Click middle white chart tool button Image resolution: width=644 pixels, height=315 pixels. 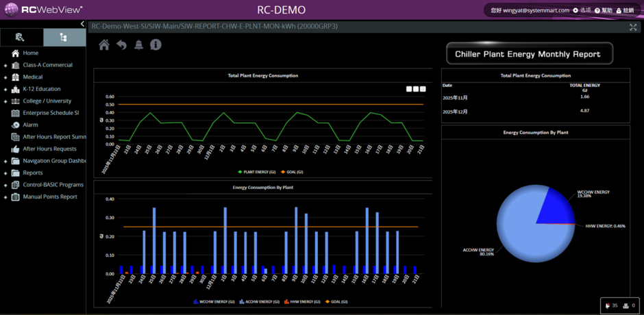[416, 89]
